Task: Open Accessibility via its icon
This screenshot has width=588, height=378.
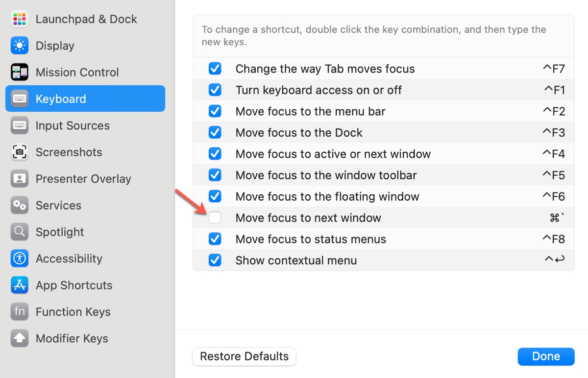Action: [20, 259]
